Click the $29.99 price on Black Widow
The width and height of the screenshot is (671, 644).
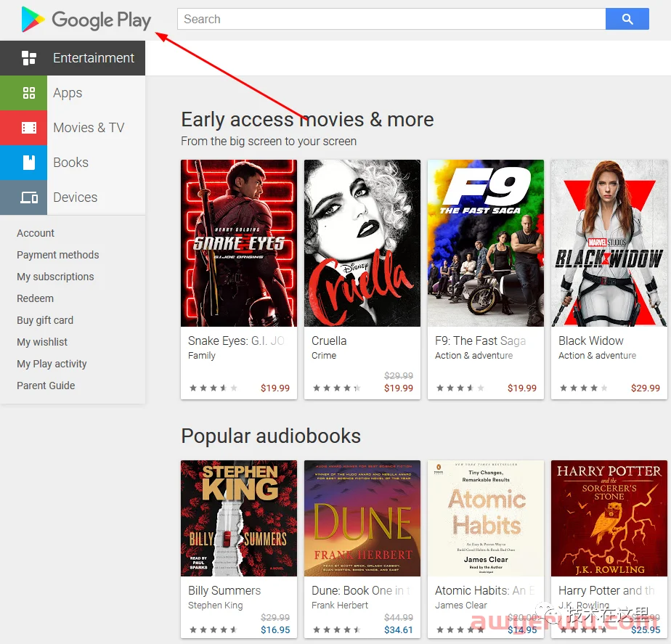645,388
